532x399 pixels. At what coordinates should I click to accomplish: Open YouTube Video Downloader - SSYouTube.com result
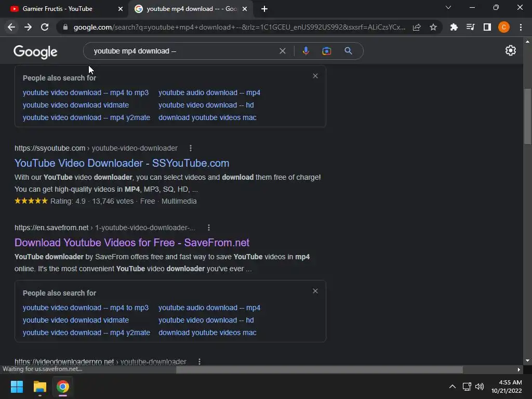122,163
